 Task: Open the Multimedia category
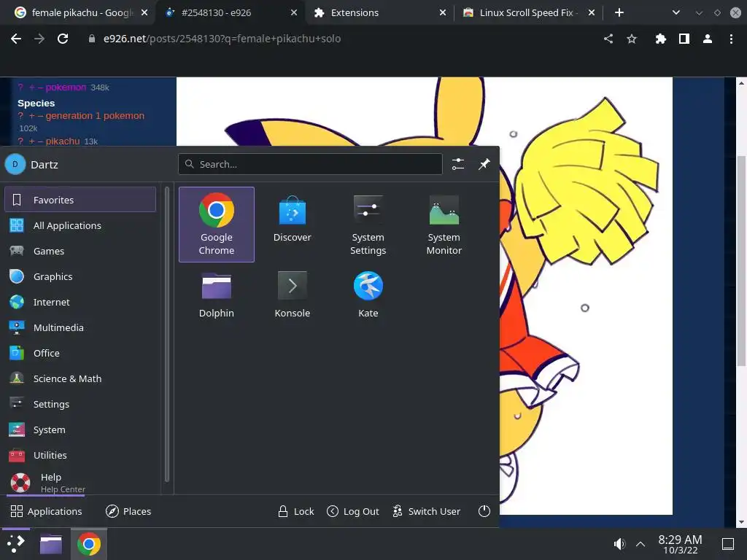click(x=80, y=327)
